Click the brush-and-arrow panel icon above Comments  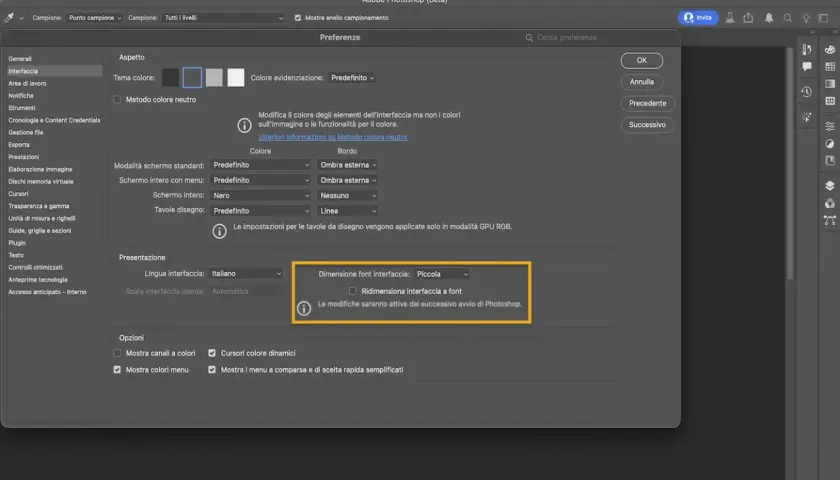click(807, 49)
